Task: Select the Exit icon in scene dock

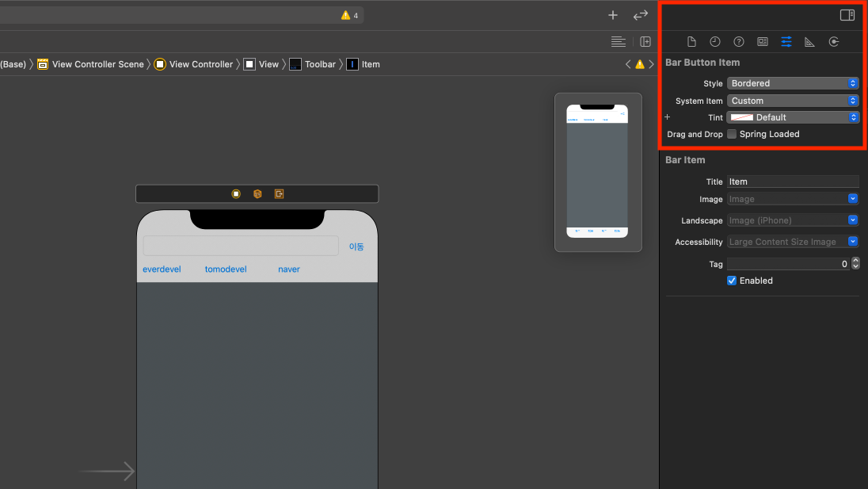Action: (x=279, y=194)
